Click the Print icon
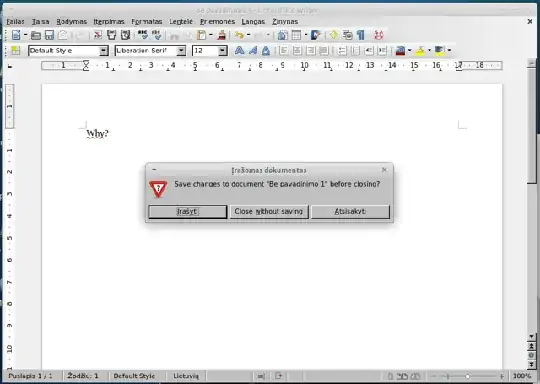 (x=111, y=35)
